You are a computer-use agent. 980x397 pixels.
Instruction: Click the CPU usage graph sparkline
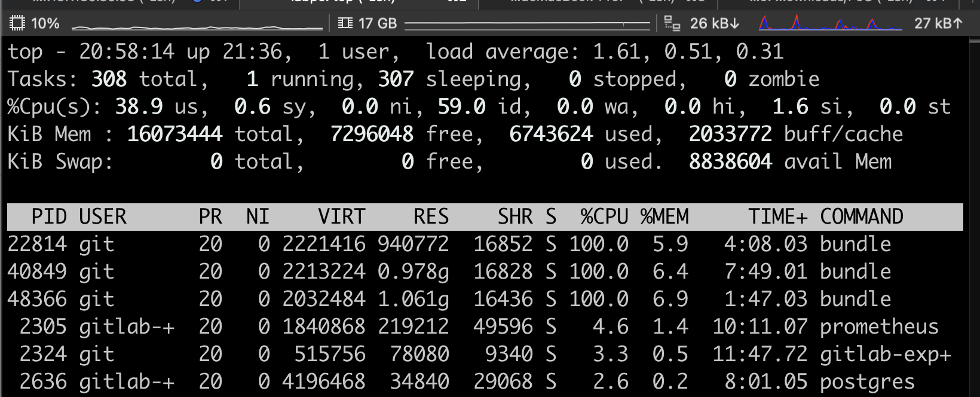point(197,27)
